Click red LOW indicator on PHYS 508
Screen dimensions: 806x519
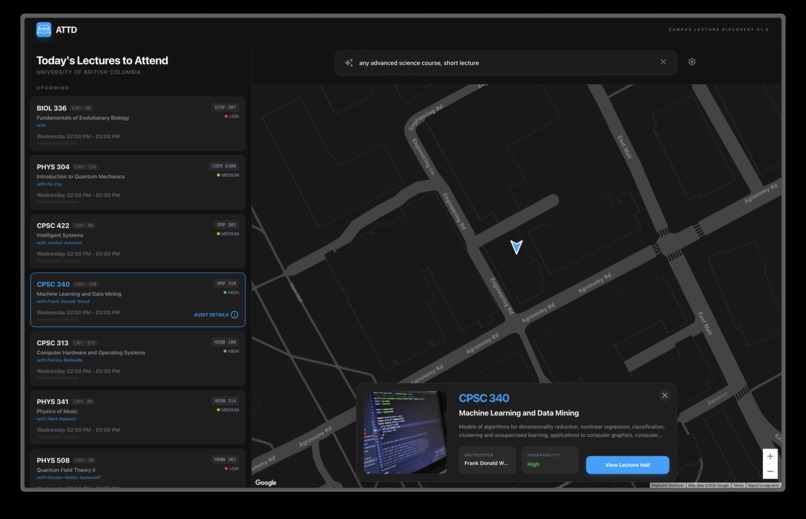pyautogui.click(x=232, y=469)
